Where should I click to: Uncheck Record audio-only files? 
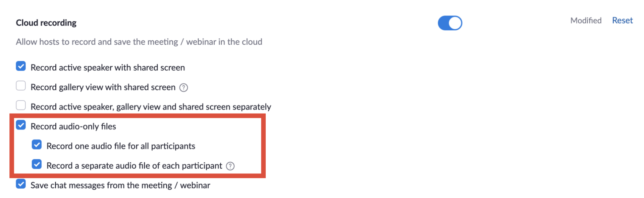click(x=21, y=125)
